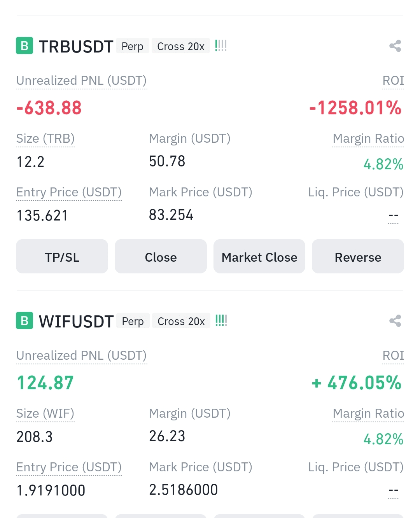Reverse the TRBUSDT position

click(x=358, y=257)
